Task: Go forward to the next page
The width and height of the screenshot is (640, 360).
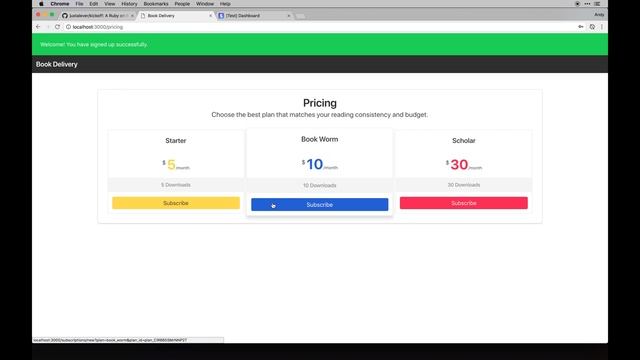Action: (x=48, y=27)
